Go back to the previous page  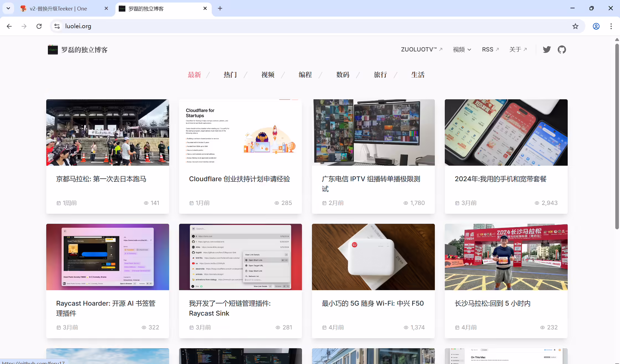[9, 26]
